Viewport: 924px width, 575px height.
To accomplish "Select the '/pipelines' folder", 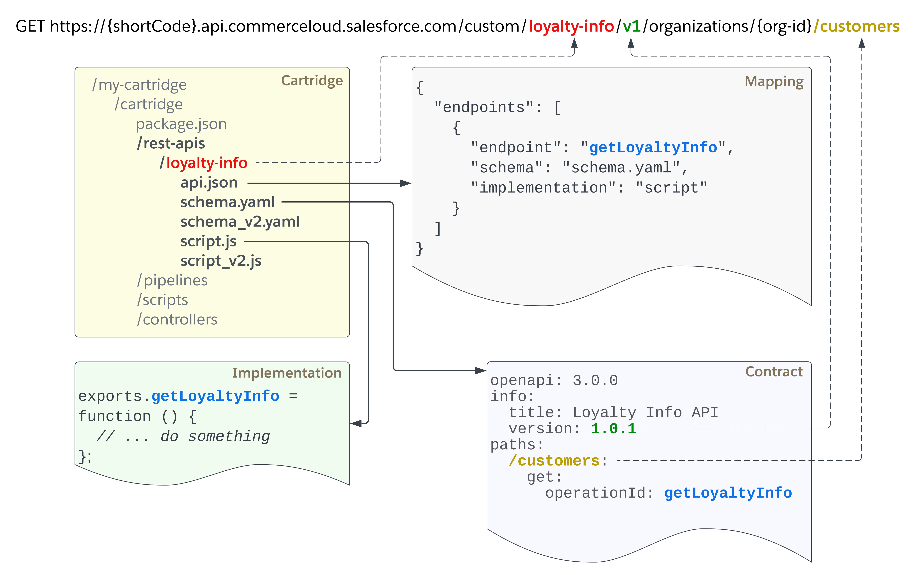I will tap(172, 280).
